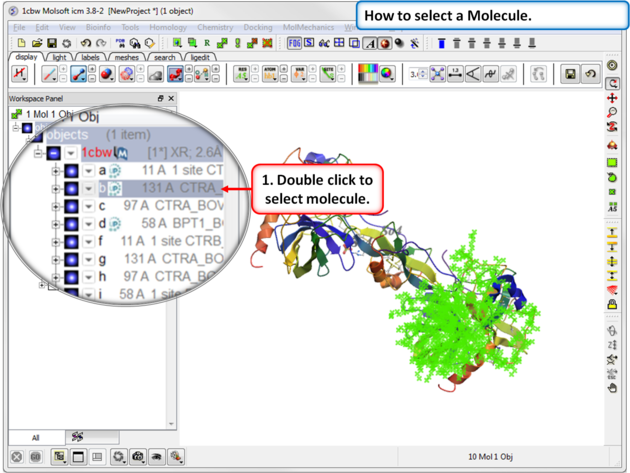Click the floppy disk icon in display toolbar
Image resolution: width=630 pixels, height=473 pixels.
[570, 74]
